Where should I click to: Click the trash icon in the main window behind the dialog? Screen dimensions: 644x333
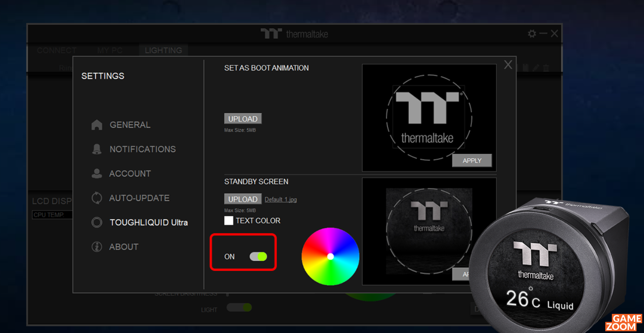[x=546, y=68]
